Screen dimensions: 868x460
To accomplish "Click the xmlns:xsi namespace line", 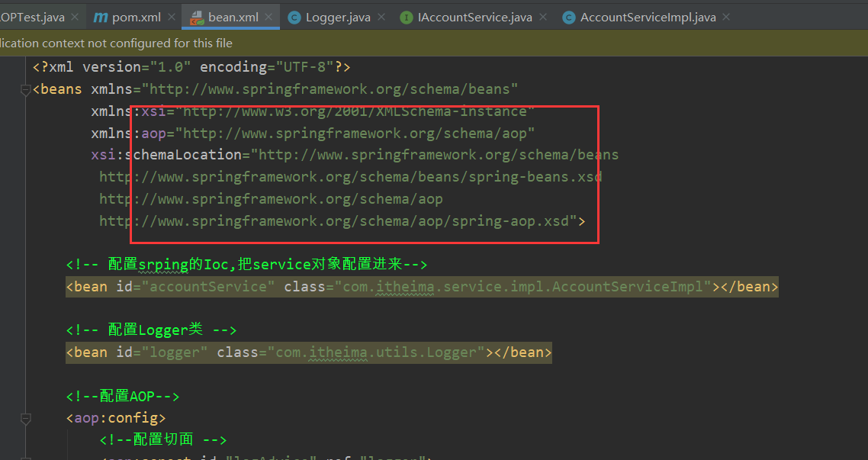I will coord(313,111).
